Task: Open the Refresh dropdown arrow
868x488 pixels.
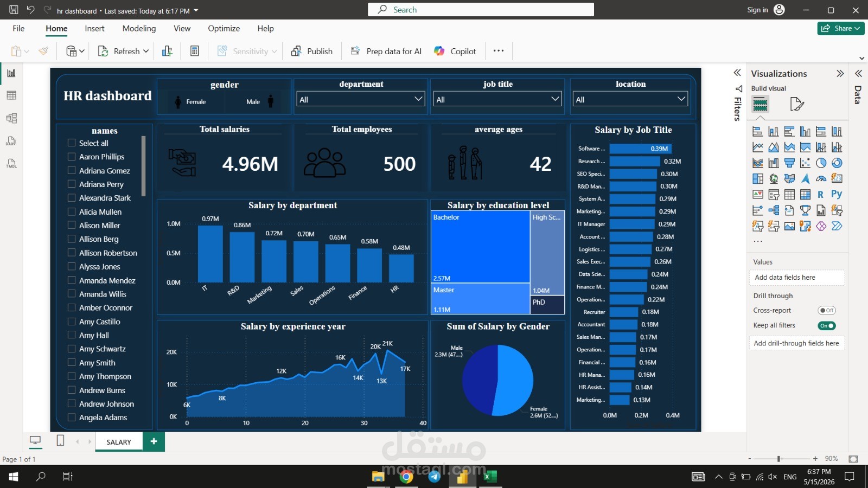Action: [146, 51]
